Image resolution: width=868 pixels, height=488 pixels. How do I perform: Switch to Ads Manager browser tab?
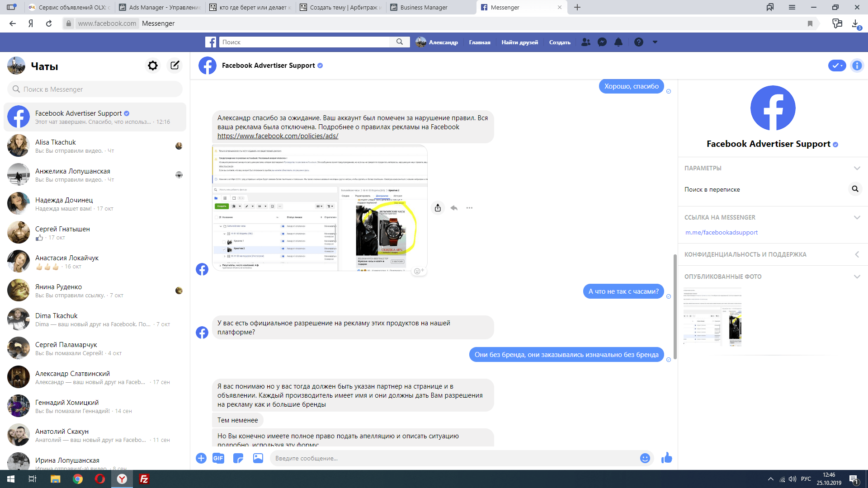pyautogui.click(x=160, y=7)
